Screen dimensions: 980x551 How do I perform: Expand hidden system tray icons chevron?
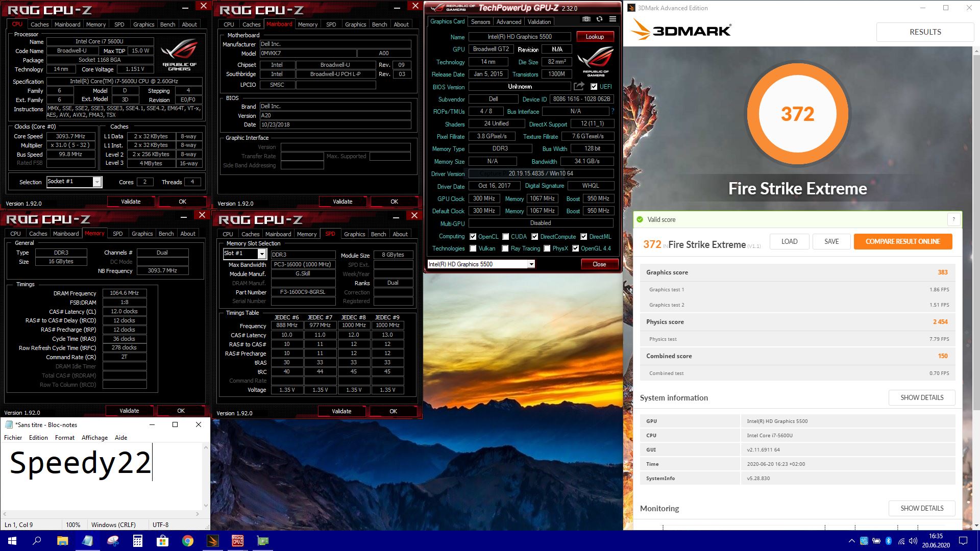point(851,541)
